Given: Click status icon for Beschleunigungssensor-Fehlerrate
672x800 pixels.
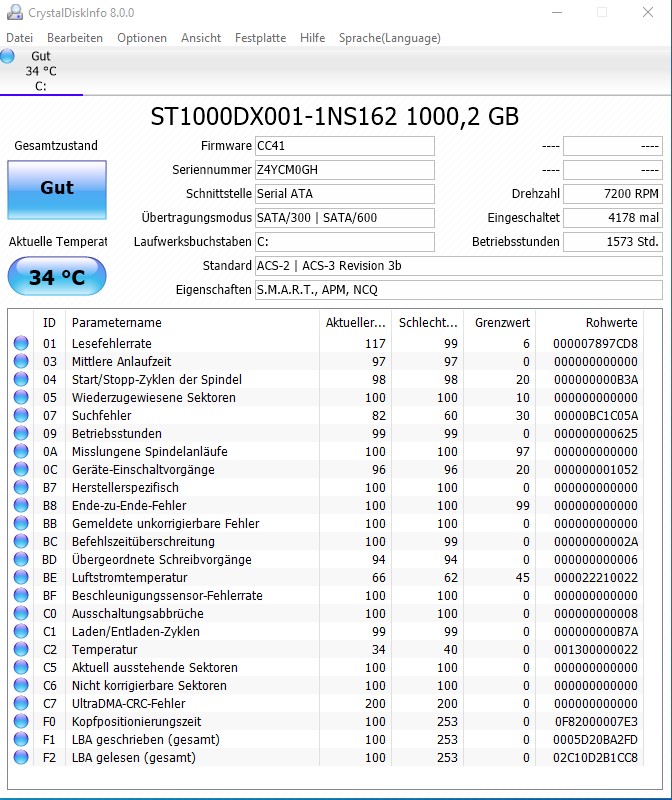Looking at the screenshot, I should 21,595.
